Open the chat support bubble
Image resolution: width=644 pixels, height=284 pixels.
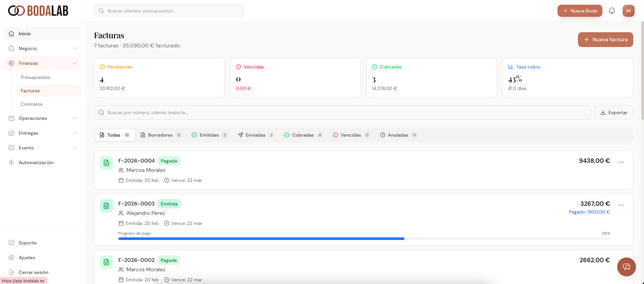626,267
